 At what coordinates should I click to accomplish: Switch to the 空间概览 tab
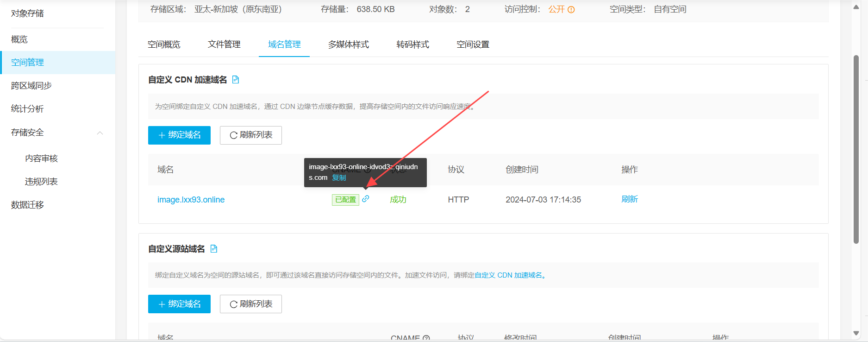coord(164,44)
